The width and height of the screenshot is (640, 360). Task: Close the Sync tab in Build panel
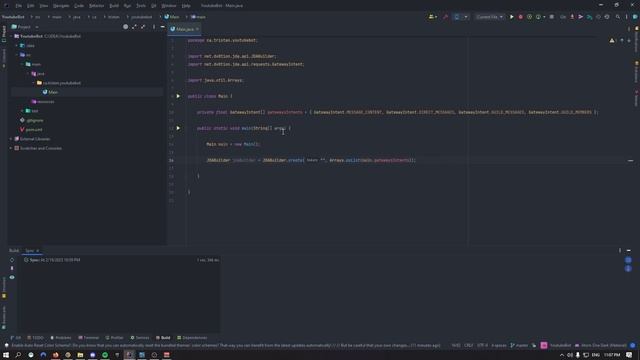pos(38,251)
